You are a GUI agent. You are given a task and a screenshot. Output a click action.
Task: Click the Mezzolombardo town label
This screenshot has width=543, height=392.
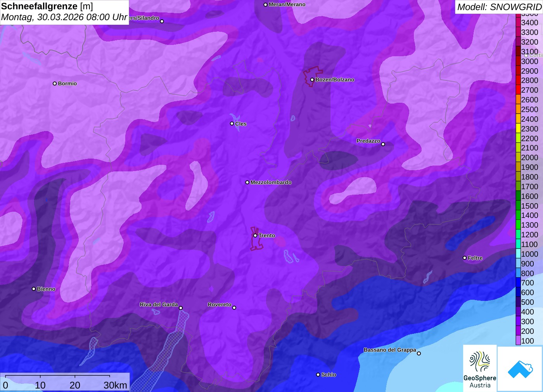(271, 182)
